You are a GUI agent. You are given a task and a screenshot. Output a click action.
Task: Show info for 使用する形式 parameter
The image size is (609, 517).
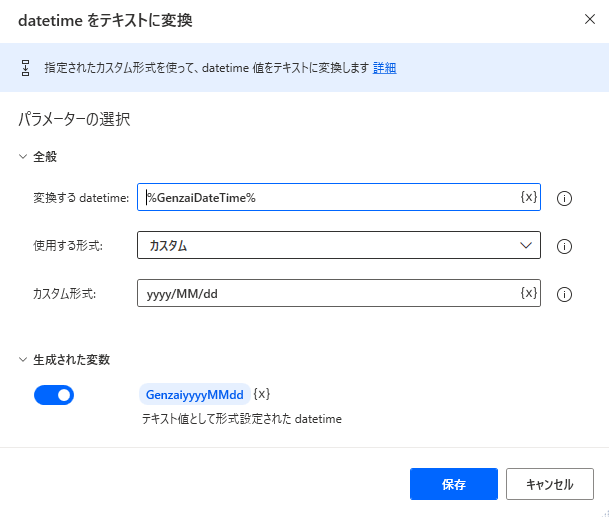pyautogui.click(x=564, y=246)
